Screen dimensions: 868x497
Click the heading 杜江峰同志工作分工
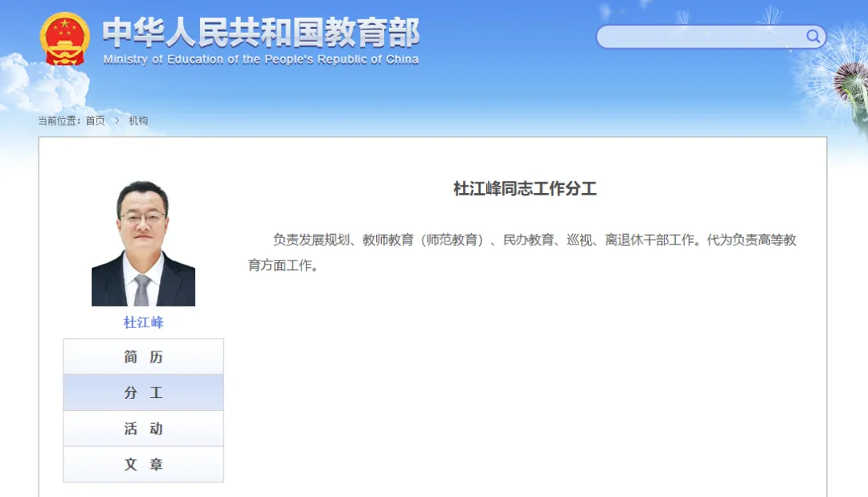[525, 189]
